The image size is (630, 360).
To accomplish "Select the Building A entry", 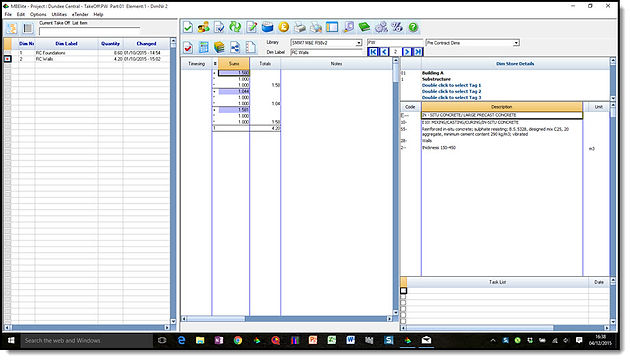I will click(433, 73).
